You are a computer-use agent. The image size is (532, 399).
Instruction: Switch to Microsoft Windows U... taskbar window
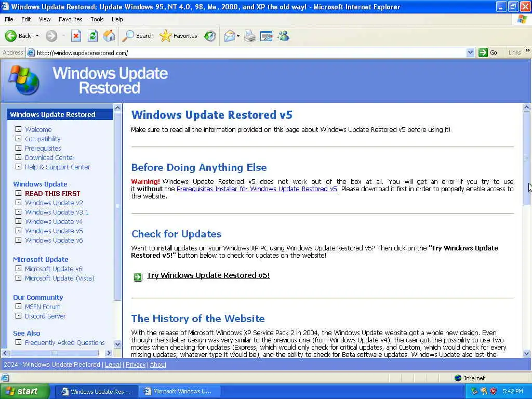point(179,391)
